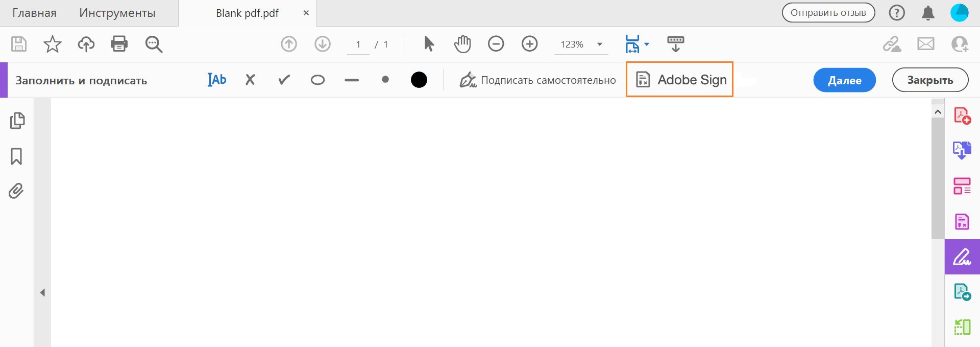Click the blue Далее button
This screenshot has width=980, height=347.
pos(845,80)
